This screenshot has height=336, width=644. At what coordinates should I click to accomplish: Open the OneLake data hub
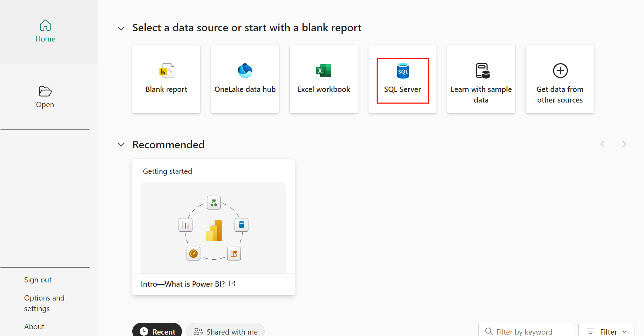tap(245, 79)
